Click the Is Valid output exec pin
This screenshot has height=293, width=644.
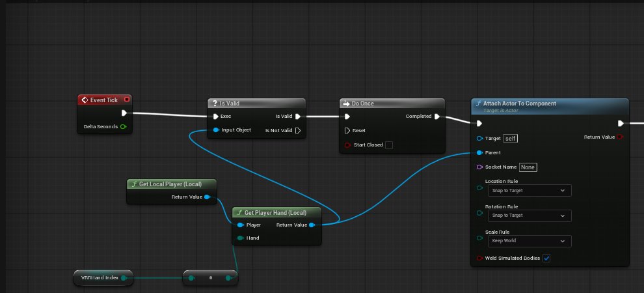click(298, 117)
